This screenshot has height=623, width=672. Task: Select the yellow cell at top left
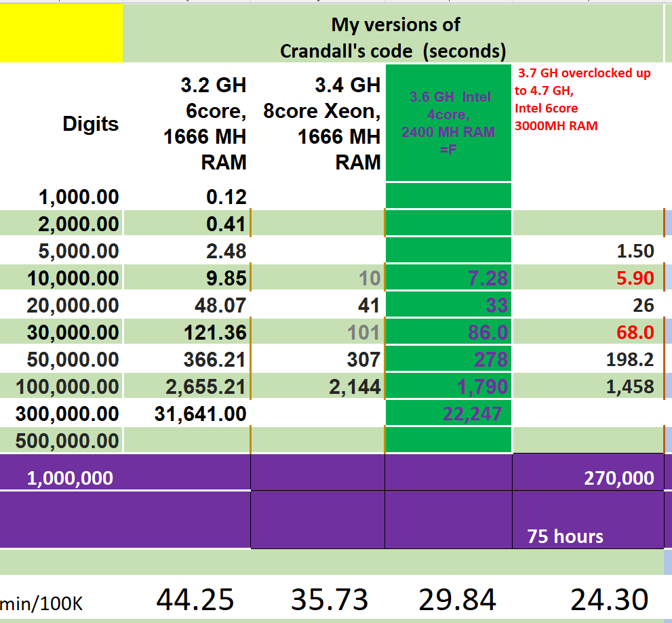61,33
